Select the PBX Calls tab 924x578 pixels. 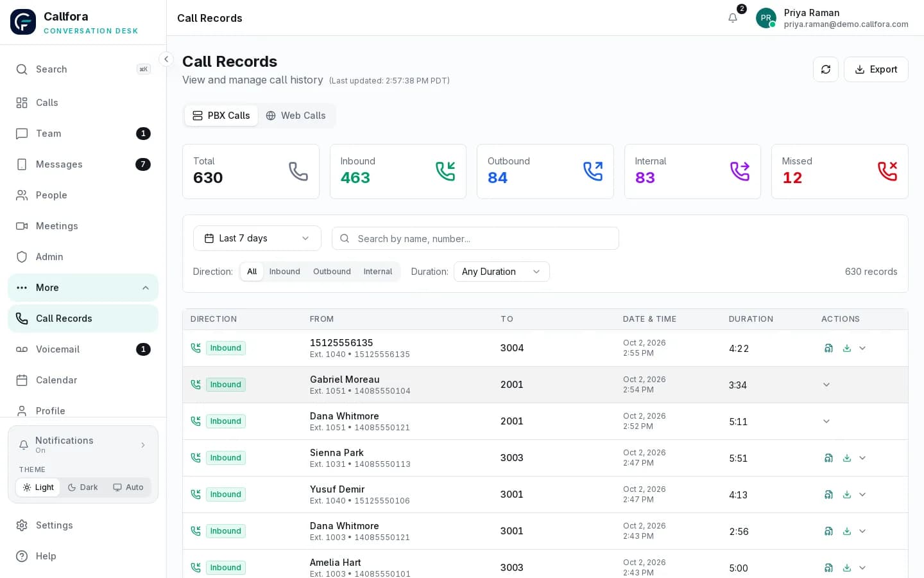click(x=221, y=116)
